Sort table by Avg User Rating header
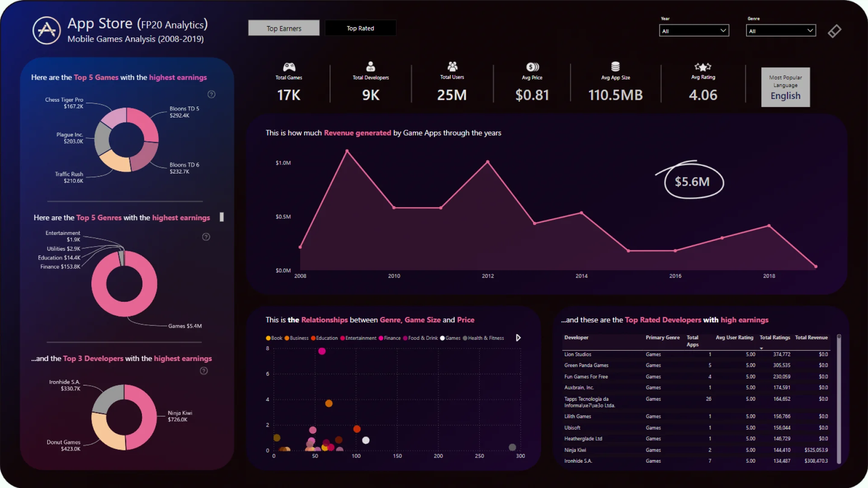 click(734, 338)
